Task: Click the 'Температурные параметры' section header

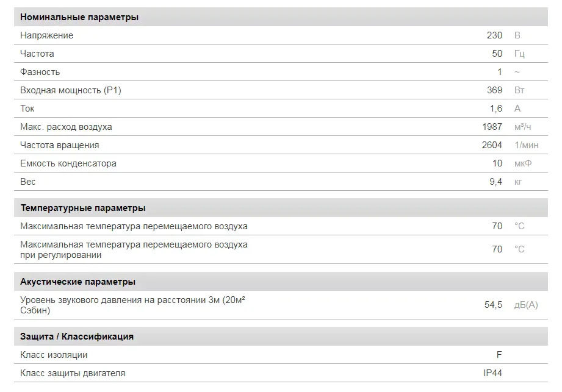Action: (83, 208)
